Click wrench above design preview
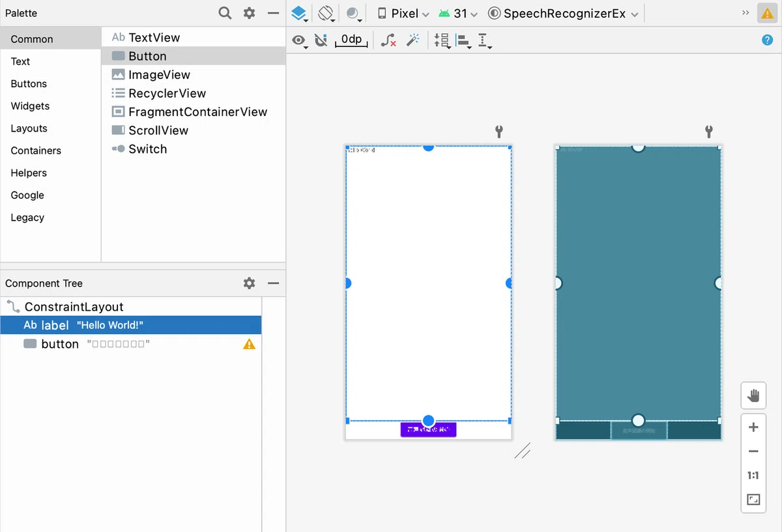Image resolution: width=782 pixels, height=532 pixels. coord(499,132)
